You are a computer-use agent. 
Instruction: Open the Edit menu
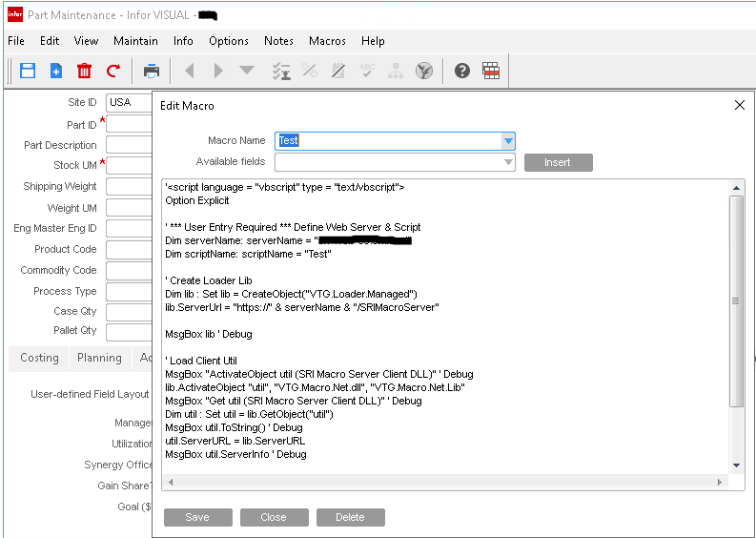pyautogui.click(x=50, y=41)
